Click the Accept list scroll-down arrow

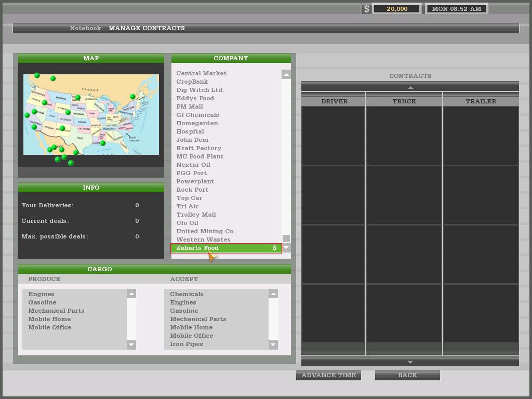[x=273, y=344]
